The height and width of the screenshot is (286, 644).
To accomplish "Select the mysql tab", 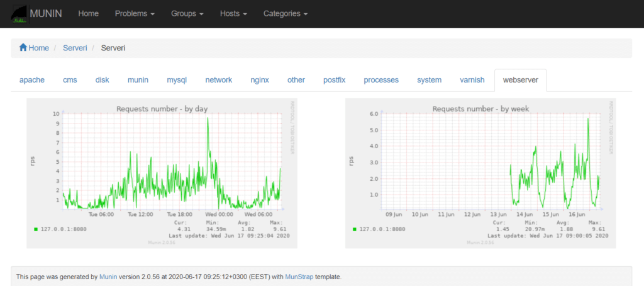I will (177, 80).
